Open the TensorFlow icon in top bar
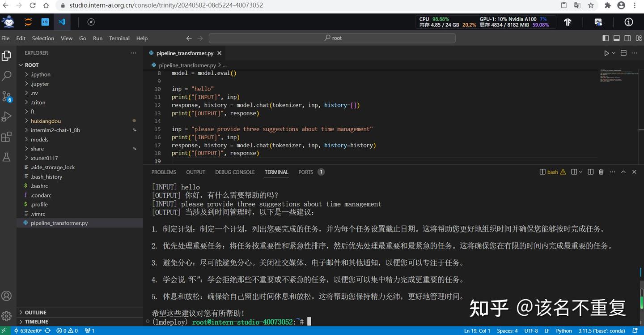 tap(568, 22)
